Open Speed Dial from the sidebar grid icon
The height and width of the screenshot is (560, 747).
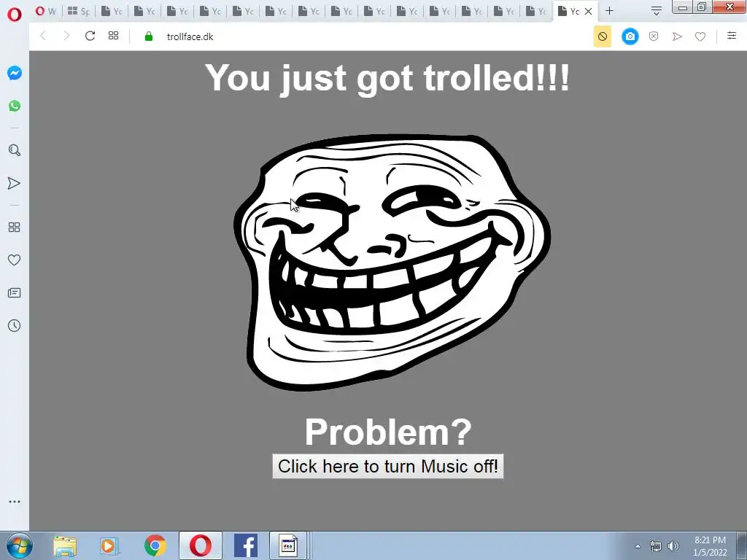(15, 227)
